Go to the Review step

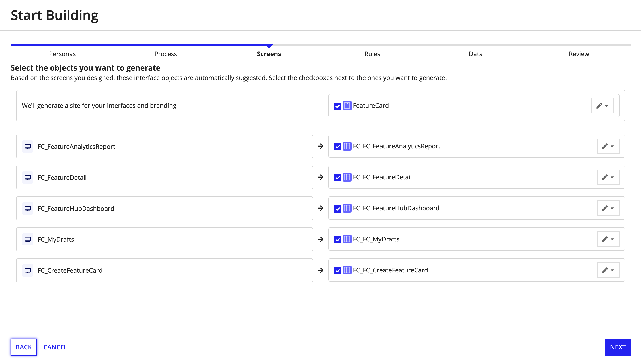tap(579, 54)
